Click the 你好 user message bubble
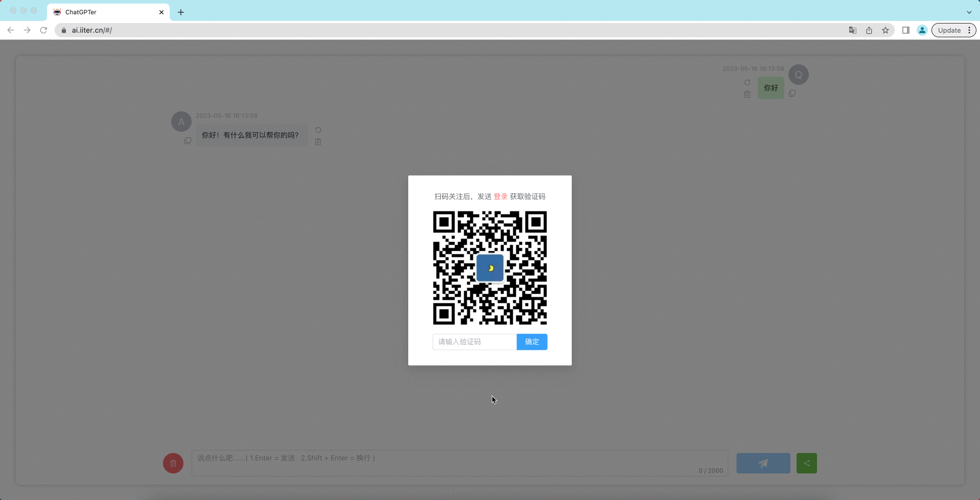Viewport: 980px width, 500px height. (x=771, y=88)
